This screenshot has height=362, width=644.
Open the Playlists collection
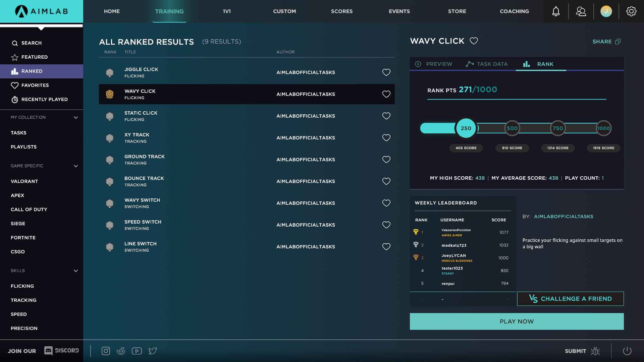tap(23, 147)
